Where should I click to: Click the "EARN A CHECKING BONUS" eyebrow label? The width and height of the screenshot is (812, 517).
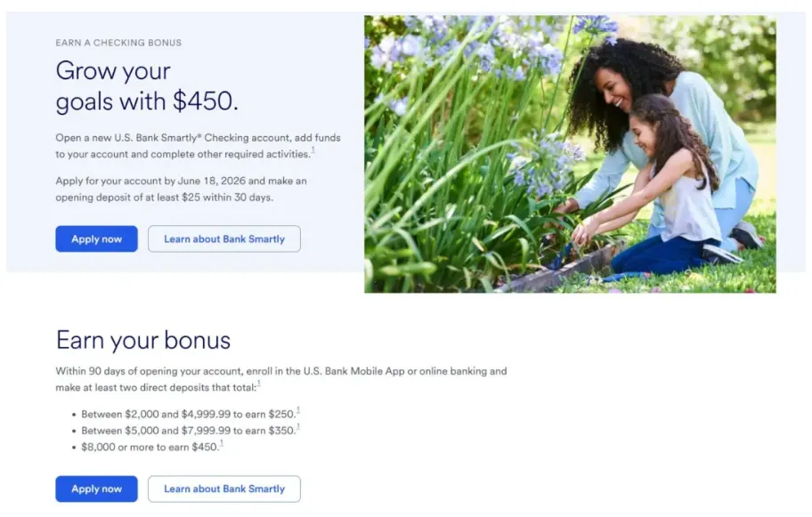[118, 43]
